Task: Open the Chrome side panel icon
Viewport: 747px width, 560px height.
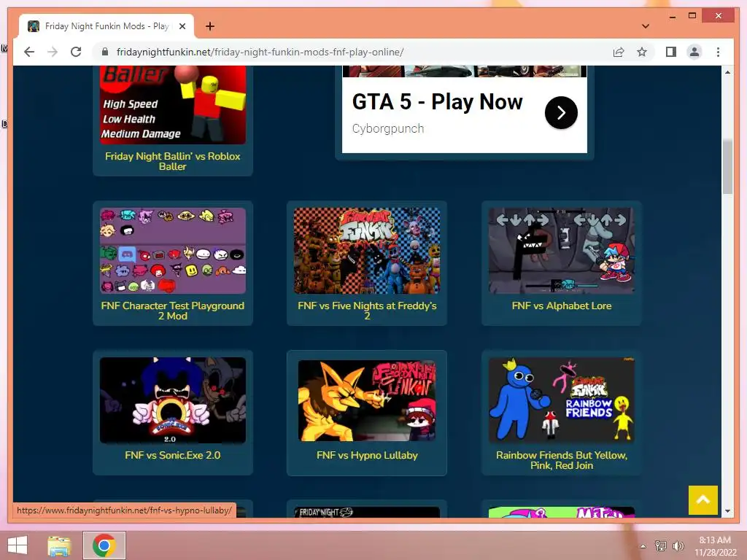Action: (671, 52)
